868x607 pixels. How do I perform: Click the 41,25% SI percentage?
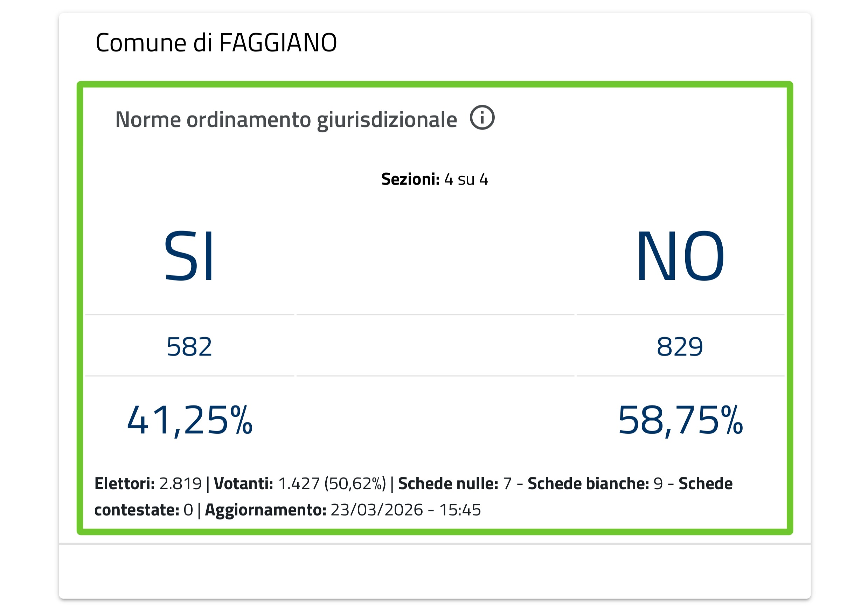189,420
